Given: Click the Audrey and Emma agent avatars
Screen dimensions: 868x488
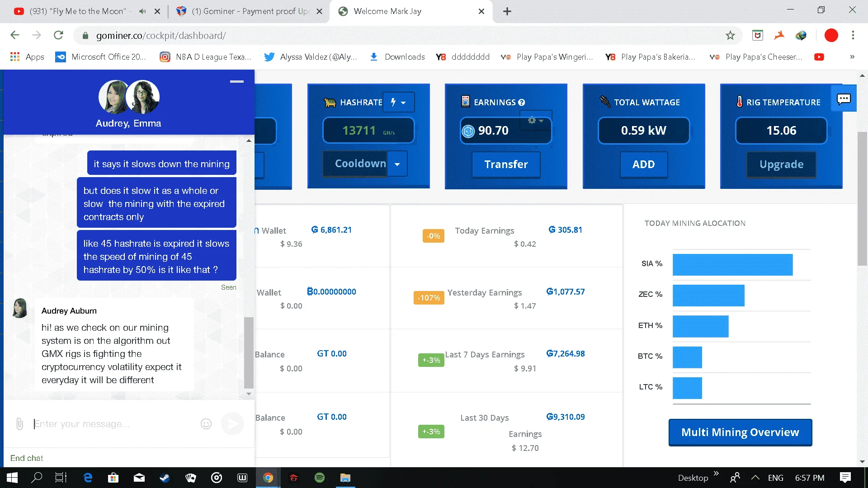Looking at the screenshot, I should pyautogui.click(x=129, y=97).
